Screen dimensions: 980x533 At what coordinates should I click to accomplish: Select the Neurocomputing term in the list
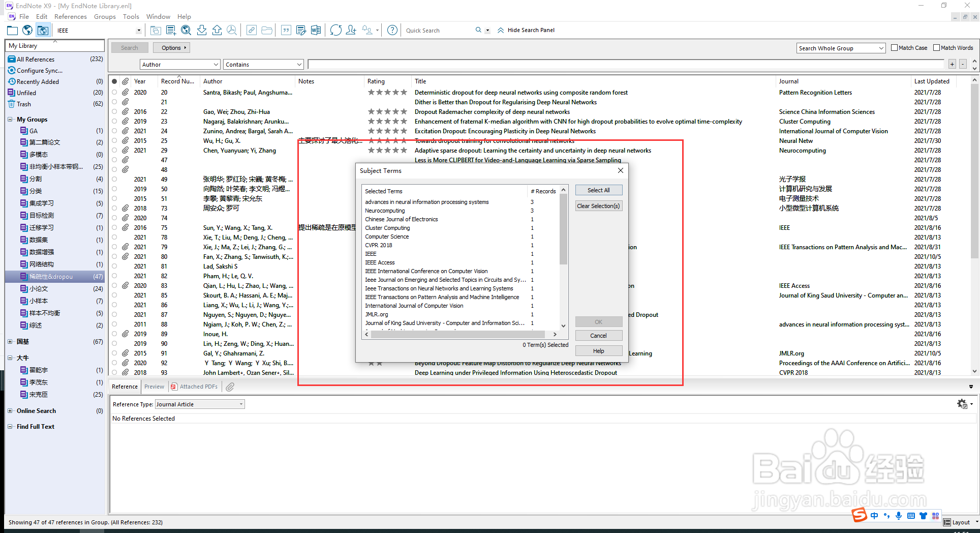coord(385,211)
